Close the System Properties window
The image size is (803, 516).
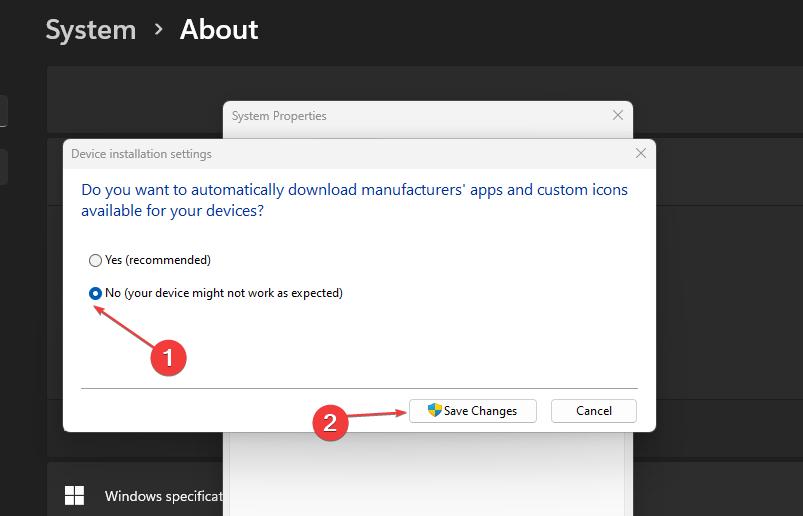618,116
